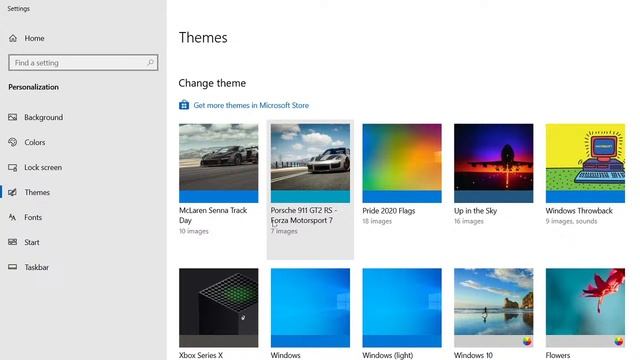The image size is (640, 360).
Task: Click the search magnifier icon
Action: tap(150, 62)
